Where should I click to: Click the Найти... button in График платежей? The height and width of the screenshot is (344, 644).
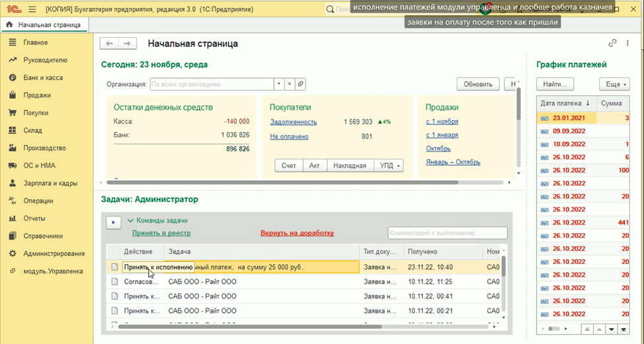pyautogui.click(x=555, y=84)
